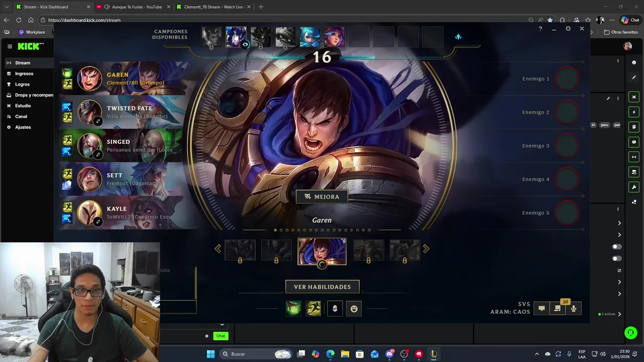The image size is (644, 362).
Task: Show previous skins with the left carousel arrow
Action: pyautogui.click(x=218, y=249)
